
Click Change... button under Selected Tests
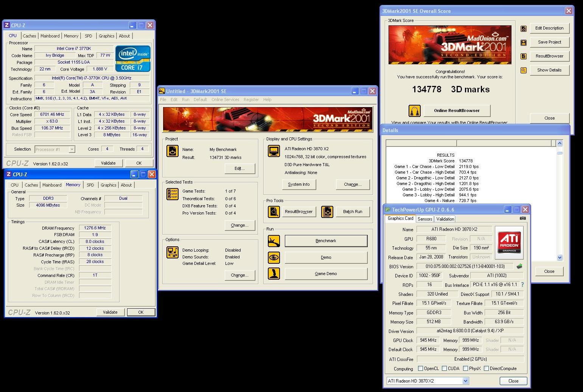239,225
